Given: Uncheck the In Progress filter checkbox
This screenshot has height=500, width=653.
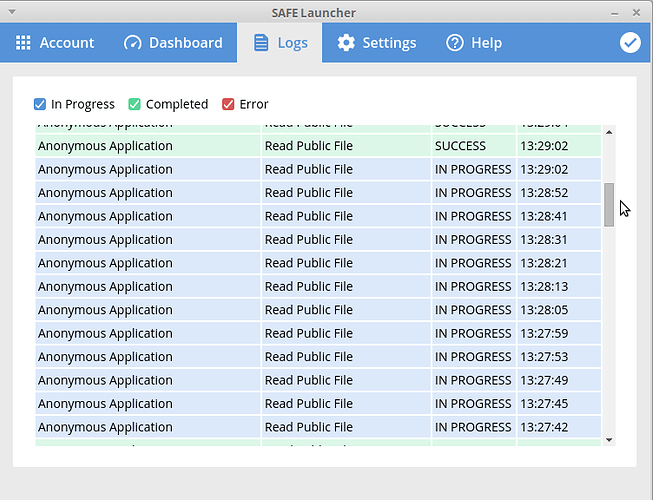Looking at the screenshot, I should coord(40,104).
